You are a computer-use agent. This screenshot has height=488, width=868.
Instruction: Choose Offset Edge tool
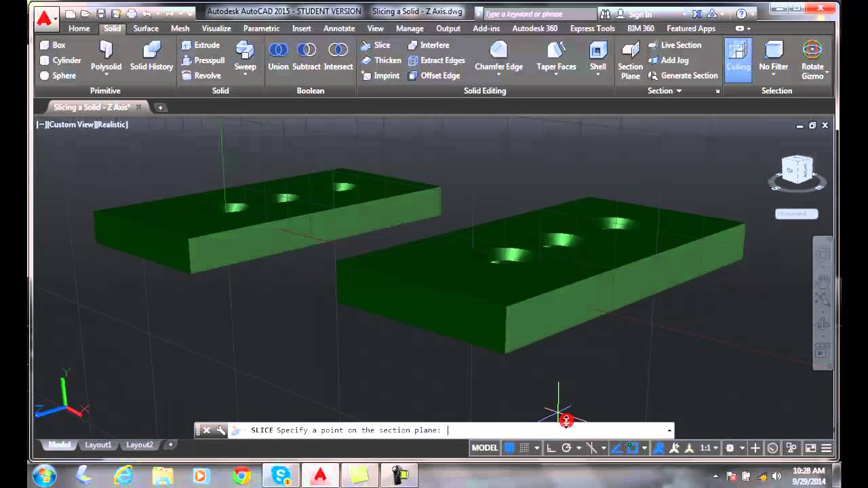tap(434, 76)
